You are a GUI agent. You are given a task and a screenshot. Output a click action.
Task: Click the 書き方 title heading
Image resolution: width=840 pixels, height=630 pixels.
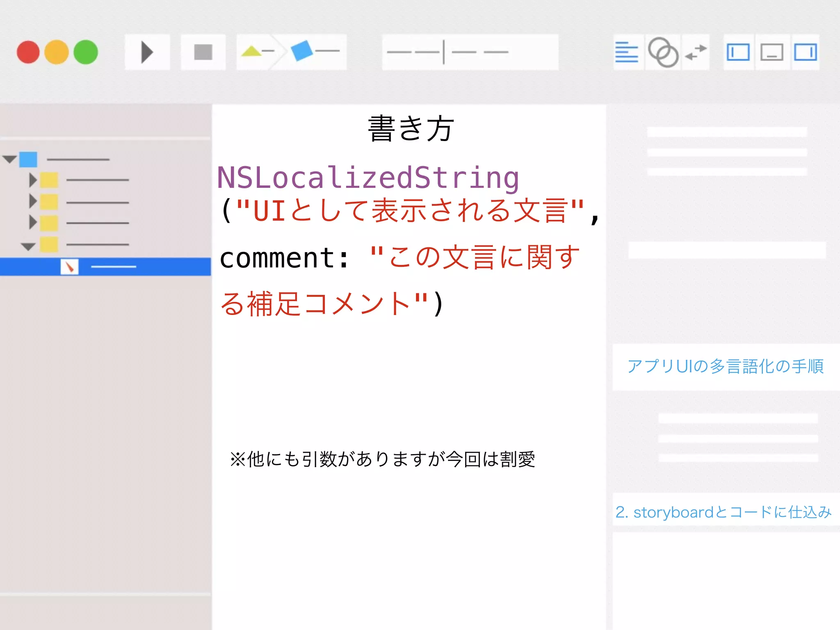coord(411,128)
